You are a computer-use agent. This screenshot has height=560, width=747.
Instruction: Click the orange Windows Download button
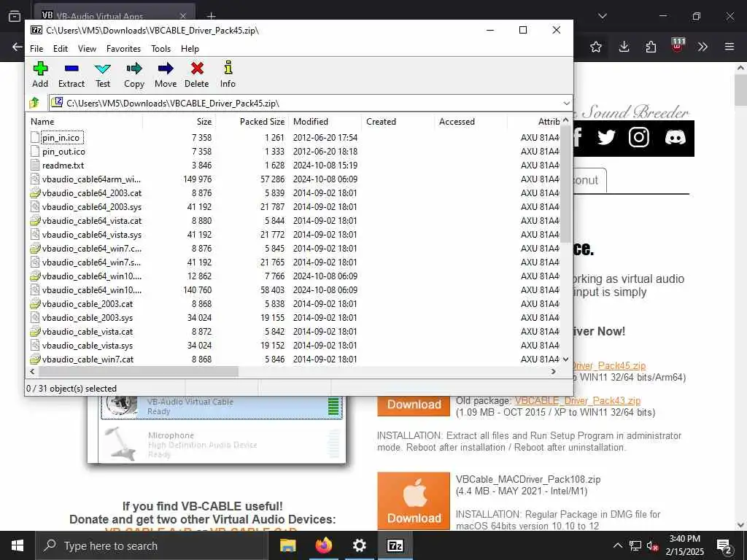pos(414,404)
